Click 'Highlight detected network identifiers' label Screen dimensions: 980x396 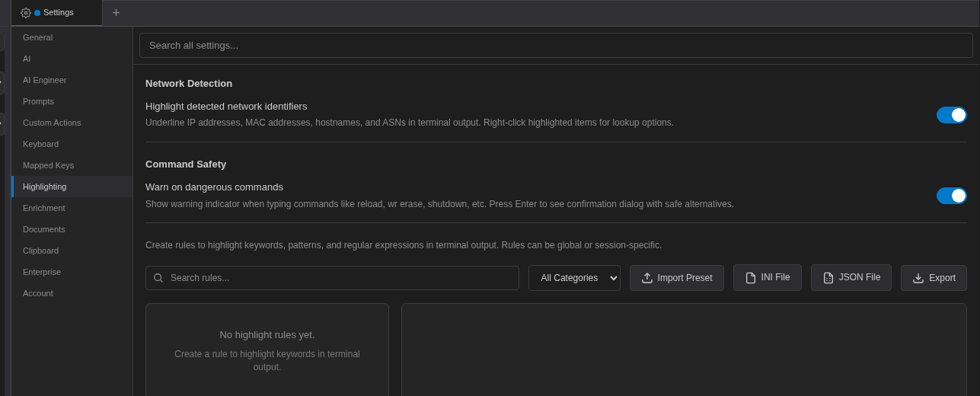(x=226, y=106)
